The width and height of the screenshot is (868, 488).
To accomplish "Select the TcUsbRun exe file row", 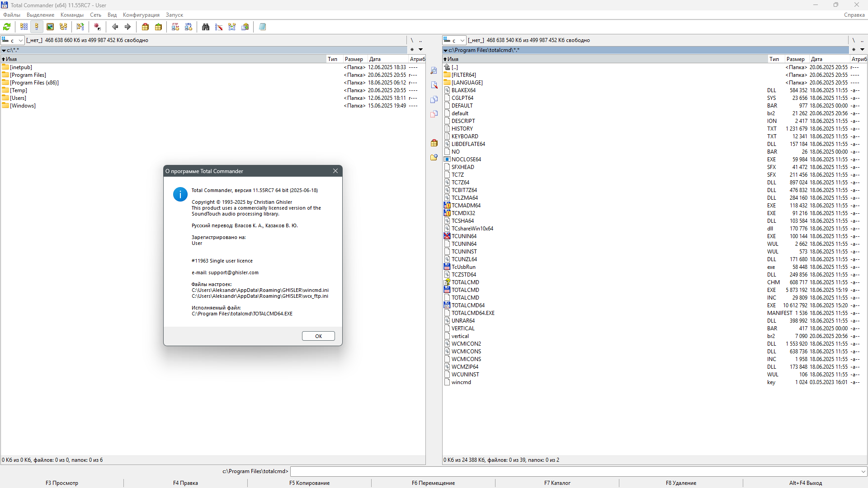I will point(654,267).
